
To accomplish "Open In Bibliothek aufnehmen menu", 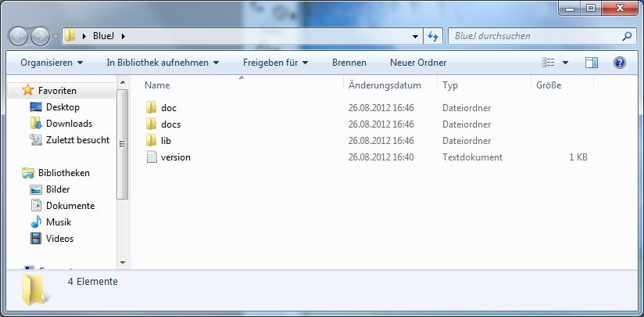I will (x=163, y=63).
